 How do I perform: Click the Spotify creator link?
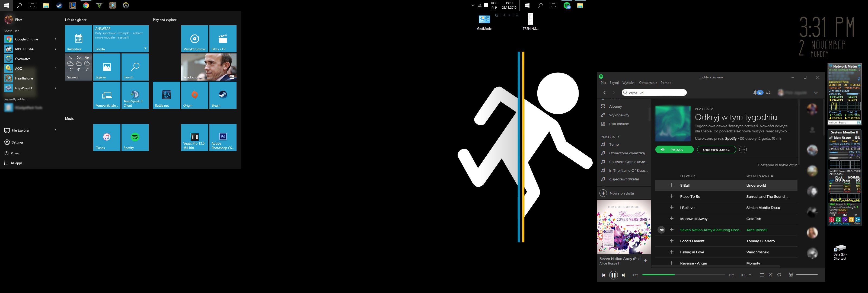[730, 139]
